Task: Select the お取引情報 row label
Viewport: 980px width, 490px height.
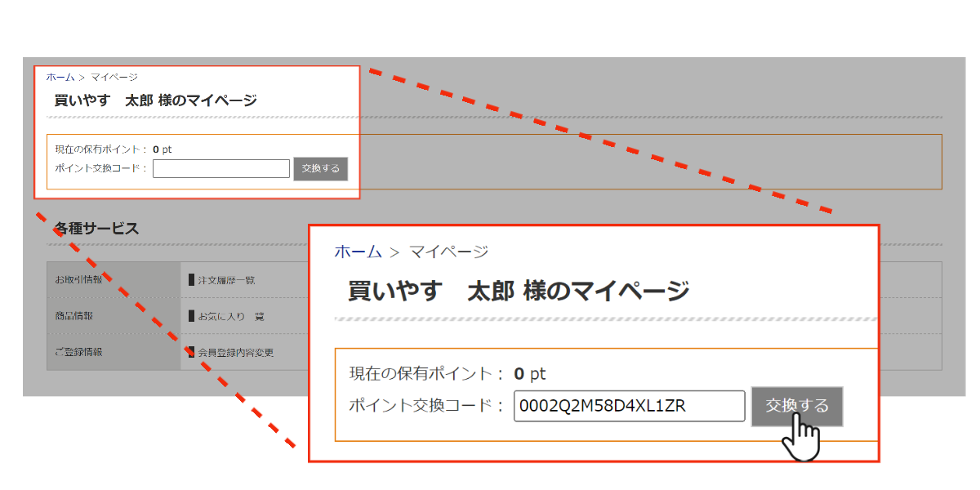Action: (78, 280)
